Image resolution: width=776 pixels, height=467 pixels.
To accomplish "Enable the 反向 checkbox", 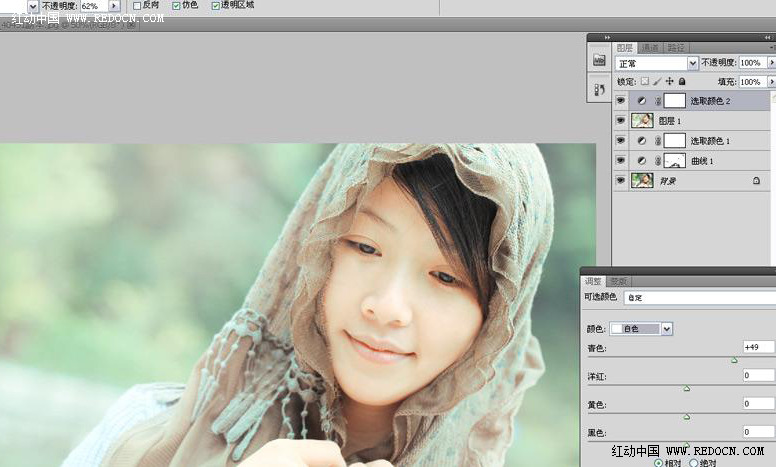I will [x=137, y=6].
